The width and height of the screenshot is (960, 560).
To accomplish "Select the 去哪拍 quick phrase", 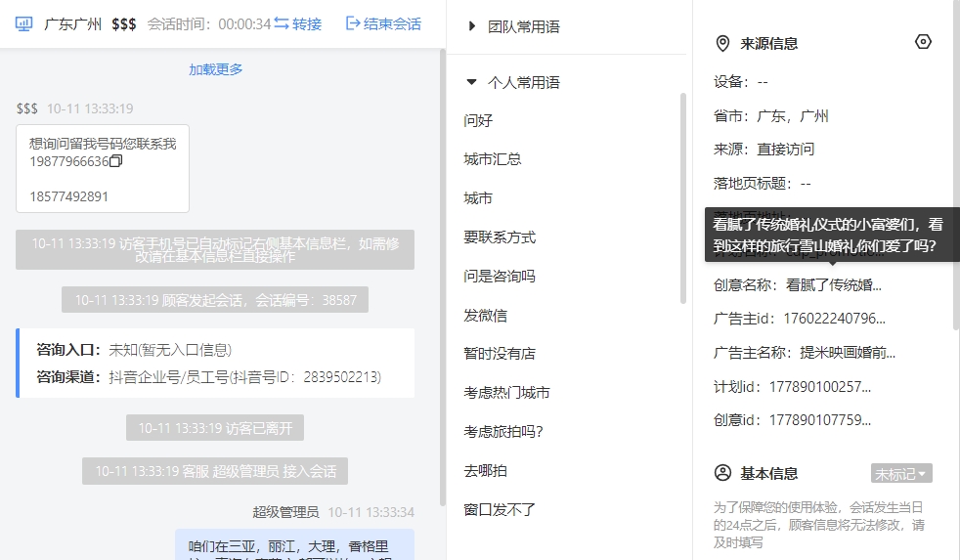I will coord(486,471).
